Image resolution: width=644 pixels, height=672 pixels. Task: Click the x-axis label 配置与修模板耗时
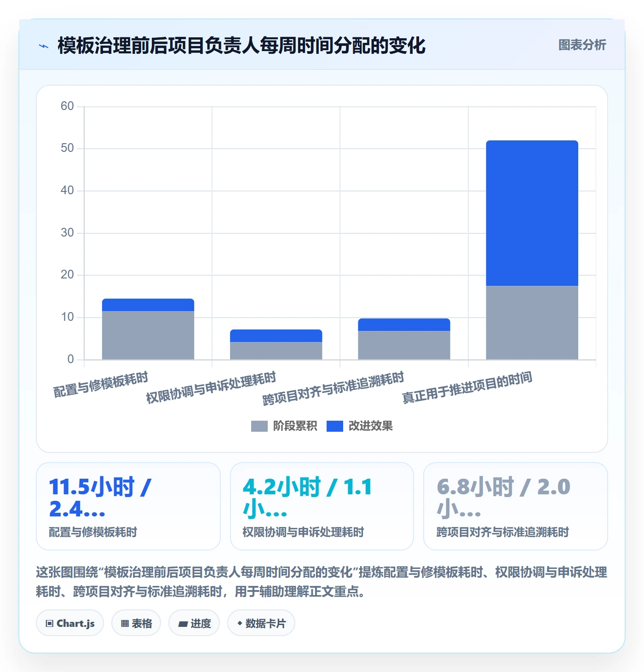(101, 384)
